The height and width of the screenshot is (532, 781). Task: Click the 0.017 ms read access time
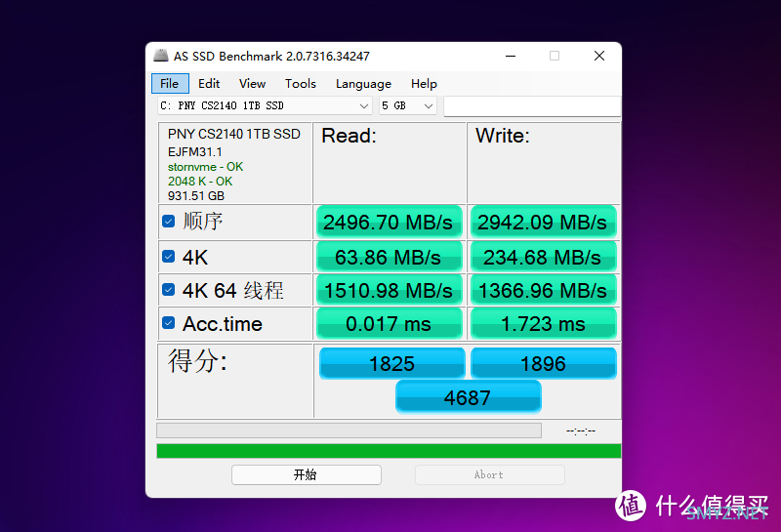click(x=389, y=324)
